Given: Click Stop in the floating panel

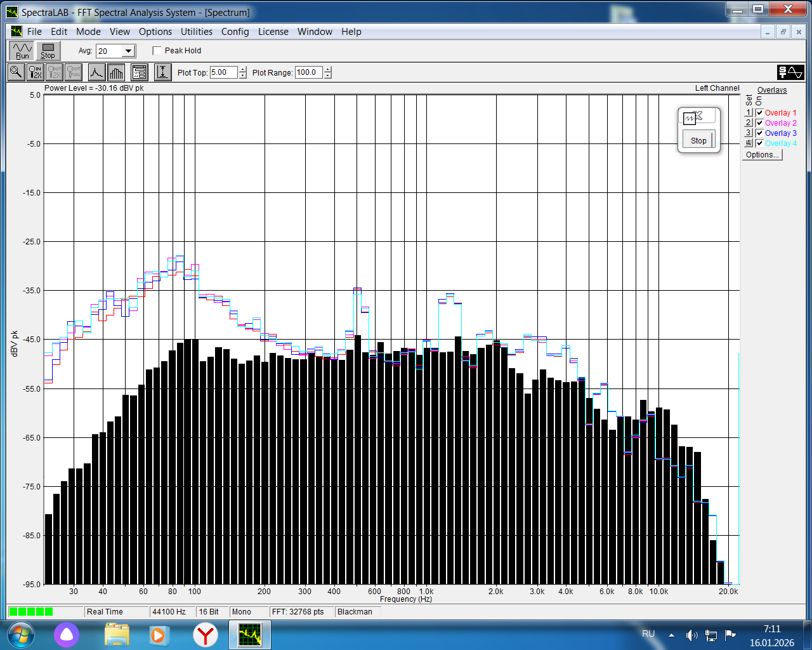Looking at the screenshot, I should pos(698,140).
